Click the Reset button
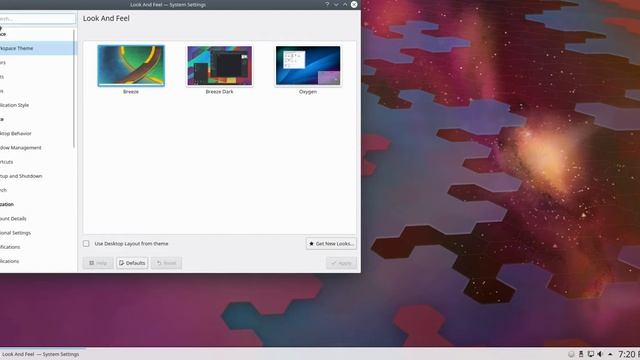The image size is (640, 360). click(166, 263)
